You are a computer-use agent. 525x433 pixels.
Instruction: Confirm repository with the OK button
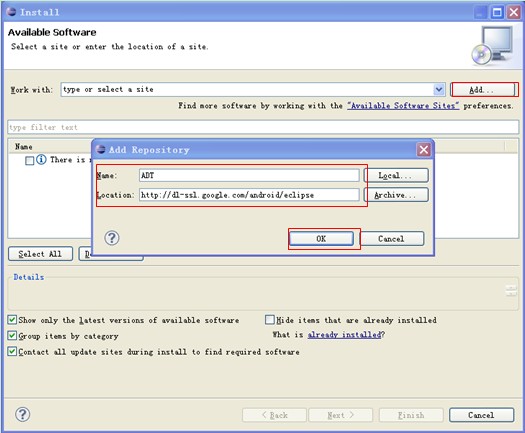point(321,239)
